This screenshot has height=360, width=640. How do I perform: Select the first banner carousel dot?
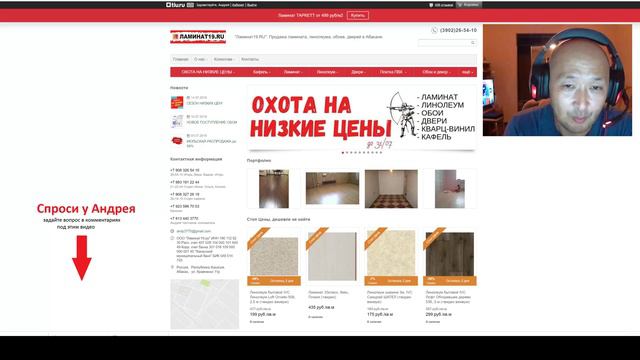click(x=342, y=152)
